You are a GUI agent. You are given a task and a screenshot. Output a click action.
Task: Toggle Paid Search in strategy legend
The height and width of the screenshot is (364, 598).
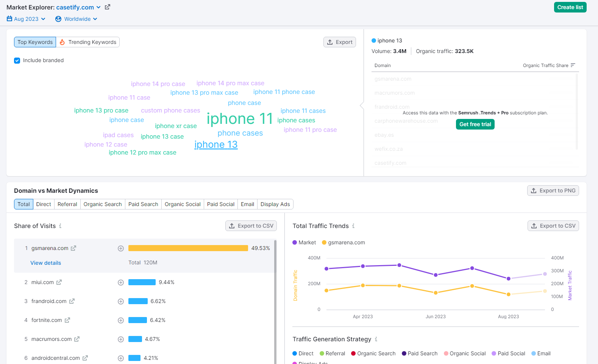click(x=420, y=353)
